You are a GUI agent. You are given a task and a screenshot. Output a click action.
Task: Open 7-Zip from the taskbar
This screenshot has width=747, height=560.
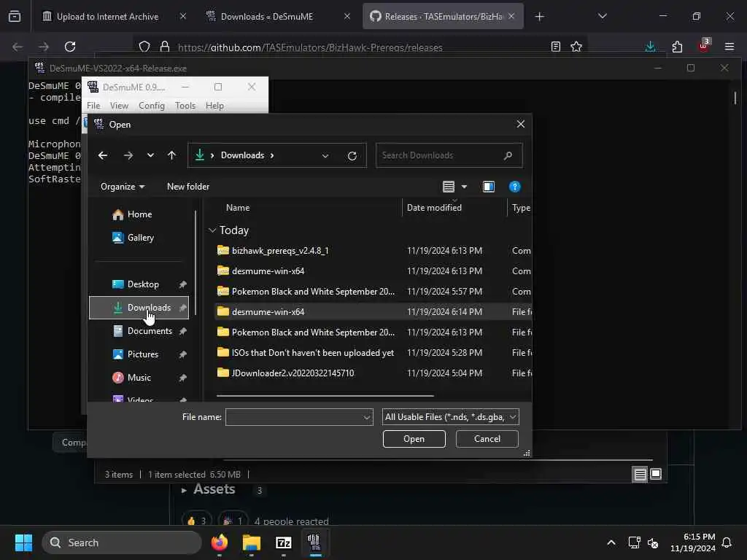click(284, 542)
